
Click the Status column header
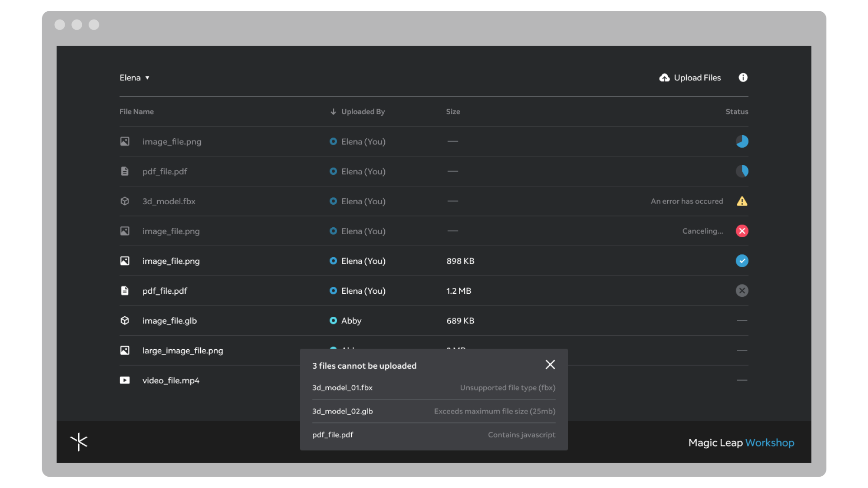pos(737,112)
